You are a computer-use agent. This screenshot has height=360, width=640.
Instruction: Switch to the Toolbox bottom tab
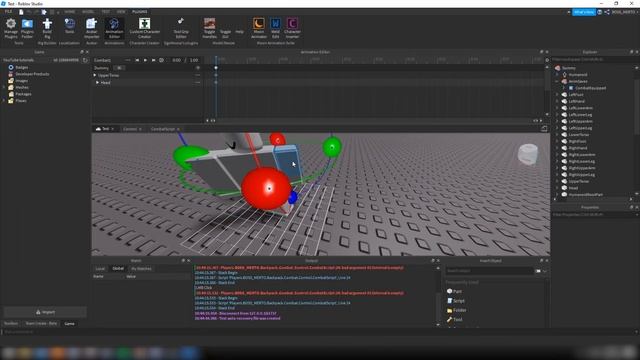tap(11, 323)
